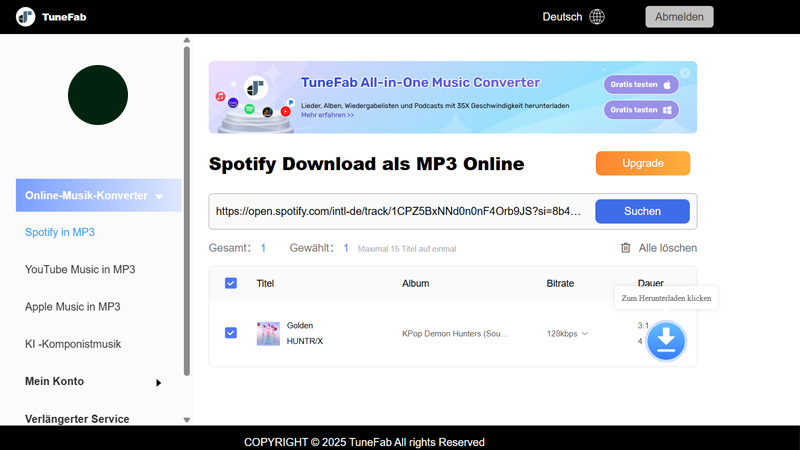The width and height of the screenshot is (800, 450).
Task: Click the Bitrate column header
Action: coord(560,283)
